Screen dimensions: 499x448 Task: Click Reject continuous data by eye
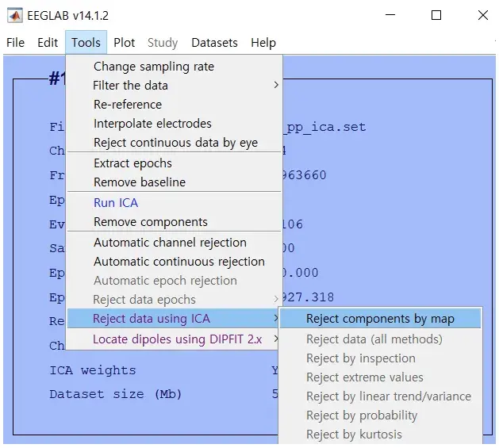(x=175, y=143)
